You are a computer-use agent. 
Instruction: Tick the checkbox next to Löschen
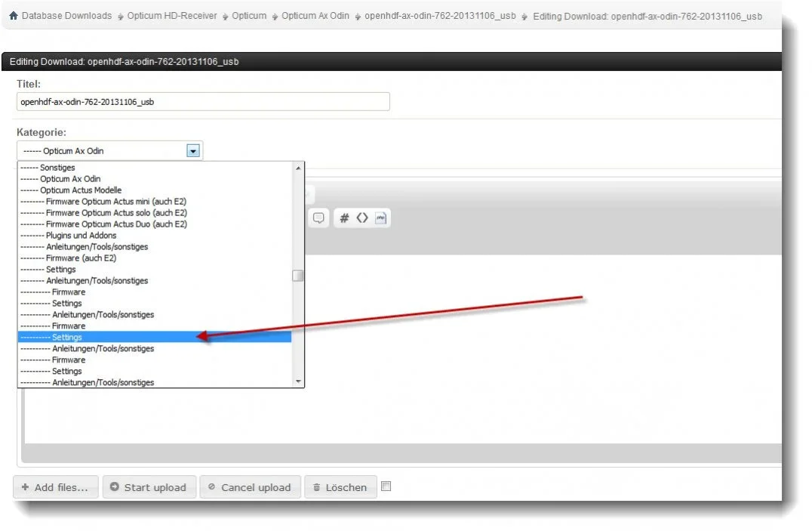(x=386, y=486)
